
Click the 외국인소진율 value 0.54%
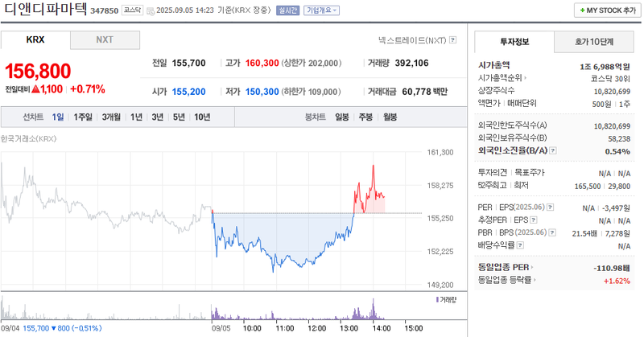click(617, 151)
